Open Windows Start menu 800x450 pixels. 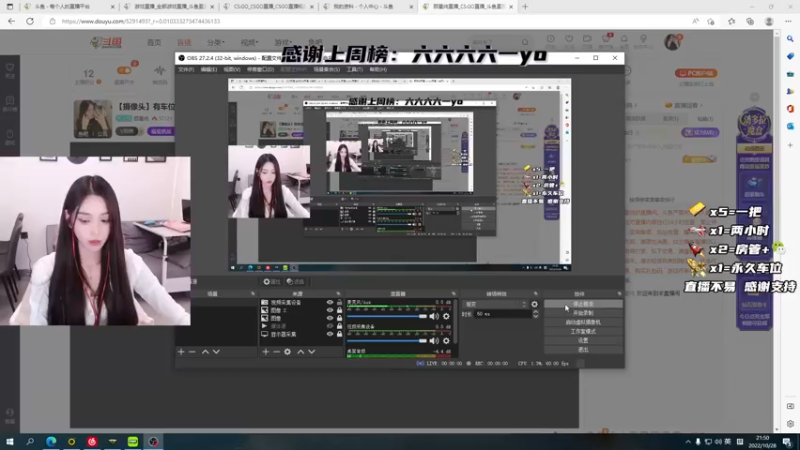(x=10, y=441)
